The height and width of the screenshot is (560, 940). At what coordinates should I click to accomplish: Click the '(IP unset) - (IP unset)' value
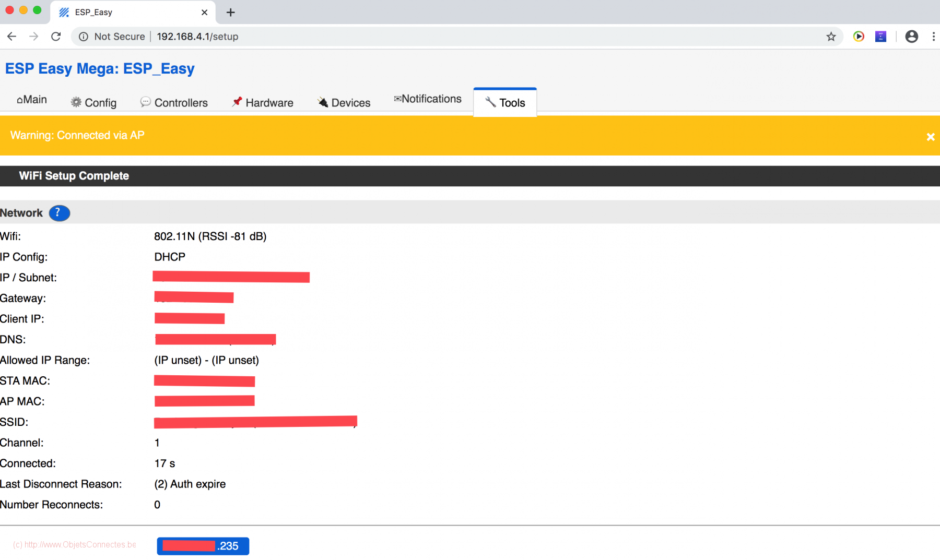pyautogui.click(x=207, y=360)
